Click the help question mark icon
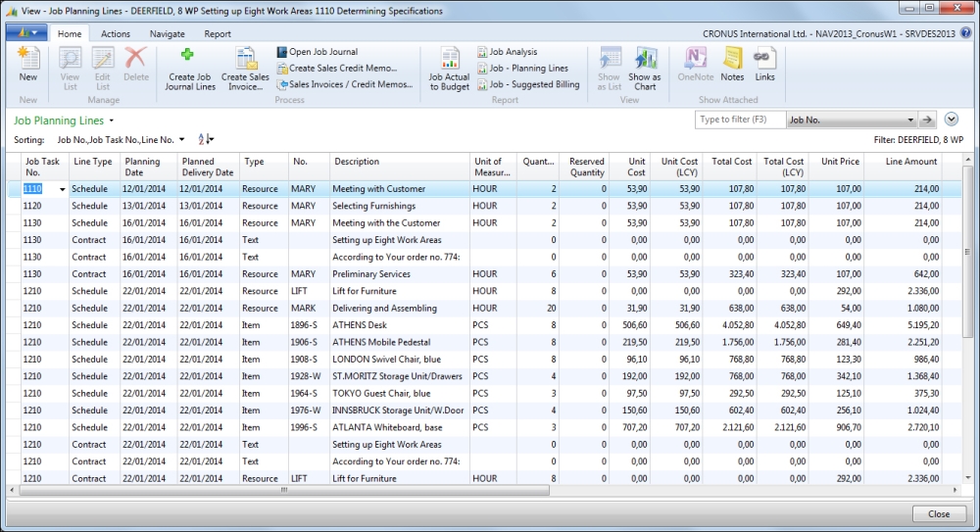 (965, 33)
